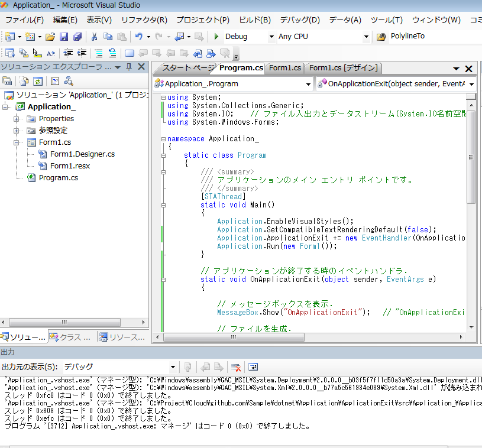This screenshot has height=448, width=482.
Task: Toggle bookmark on current line icon
Action: coord(130,53)
